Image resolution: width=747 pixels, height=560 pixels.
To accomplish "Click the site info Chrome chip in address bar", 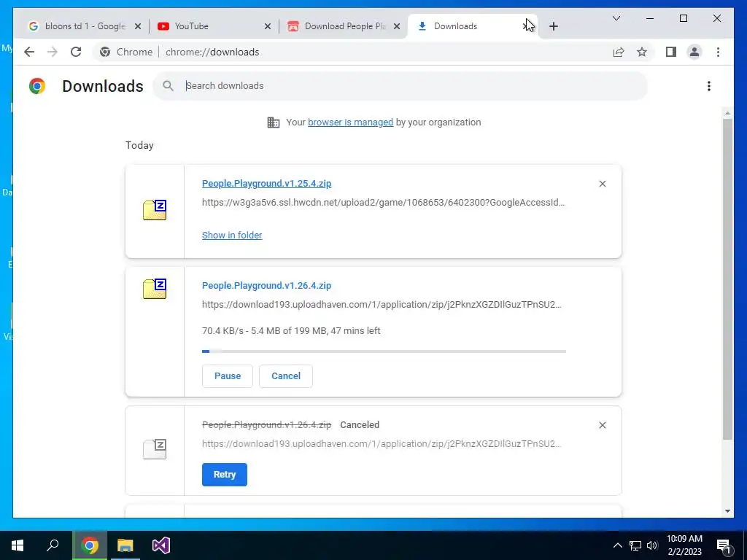I will (125, 52).
